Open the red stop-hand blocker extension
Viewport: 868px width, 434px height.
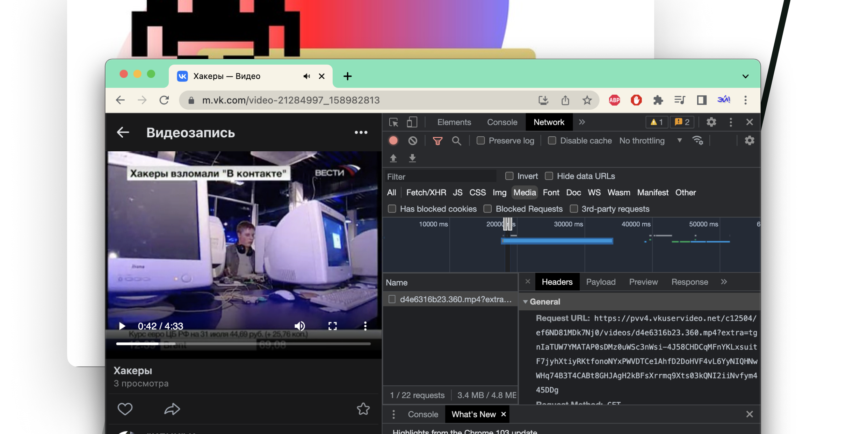[636, 100]
